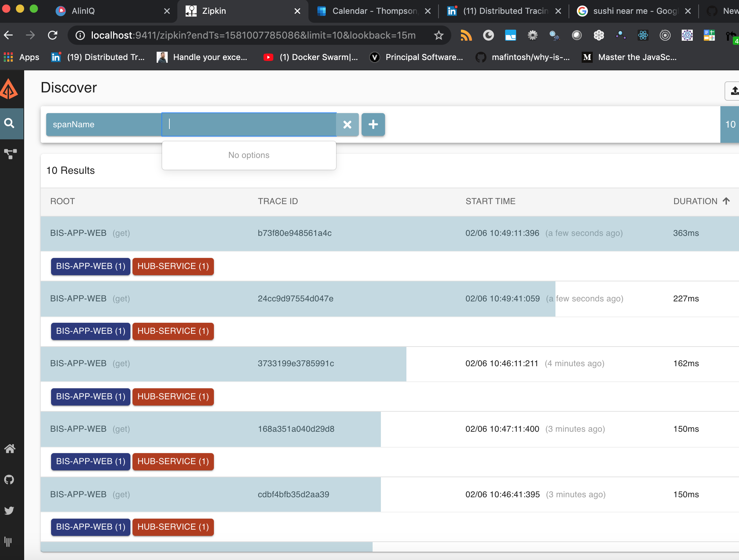Toggle the DURATION sort arrow
Viewport: 739px width, 560px height.
tap(726, 201)
